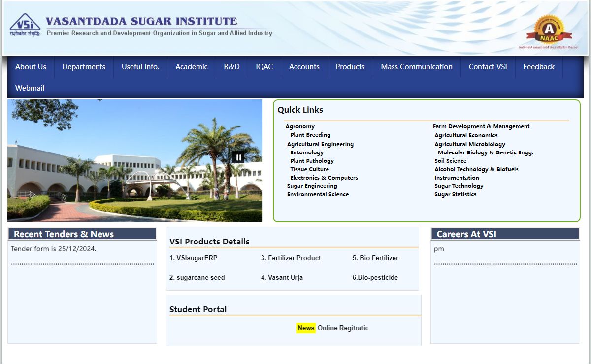Image resolution: width=591 pixels, height=364 pixels.
Task: Open the Tender form 25/12/2024 notice
Action: pos(53,249)
